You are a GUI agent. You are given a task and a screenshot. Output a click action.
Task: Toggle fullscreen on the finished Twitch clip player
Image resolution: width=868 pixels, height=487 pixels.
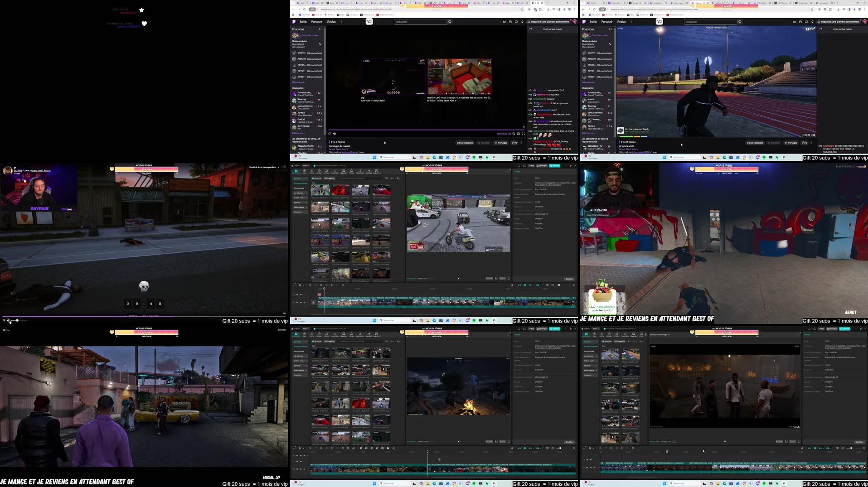pos(524,134)
